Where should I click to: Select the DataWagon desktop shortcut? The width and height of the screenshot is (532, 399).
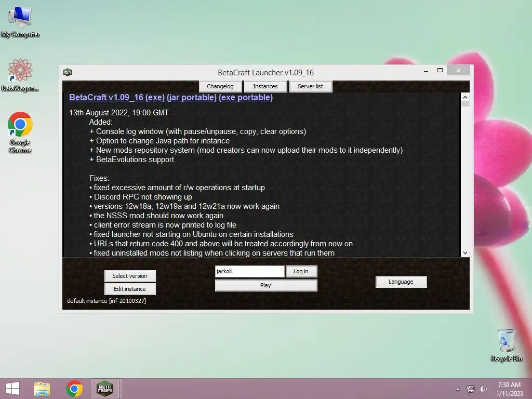[20, 75]
